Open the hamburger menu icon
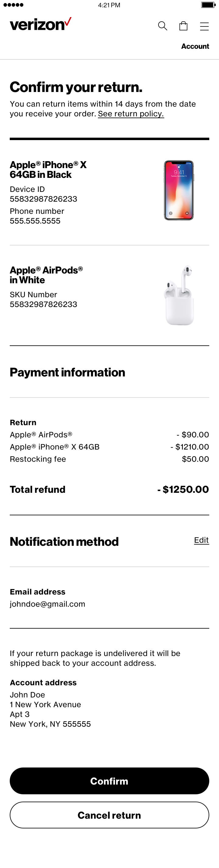 pos(204,26)
